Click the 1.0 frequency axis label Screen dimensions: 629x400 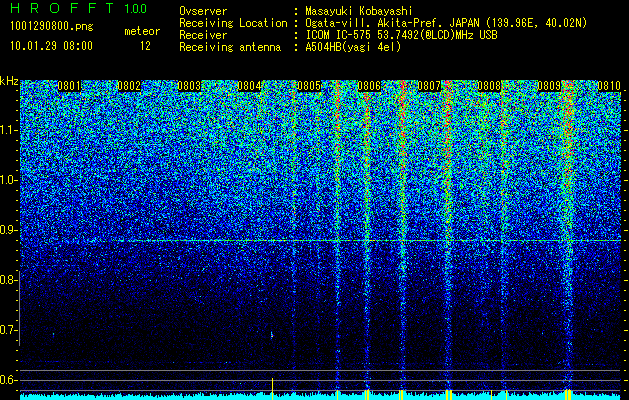[x=9, y=180]
